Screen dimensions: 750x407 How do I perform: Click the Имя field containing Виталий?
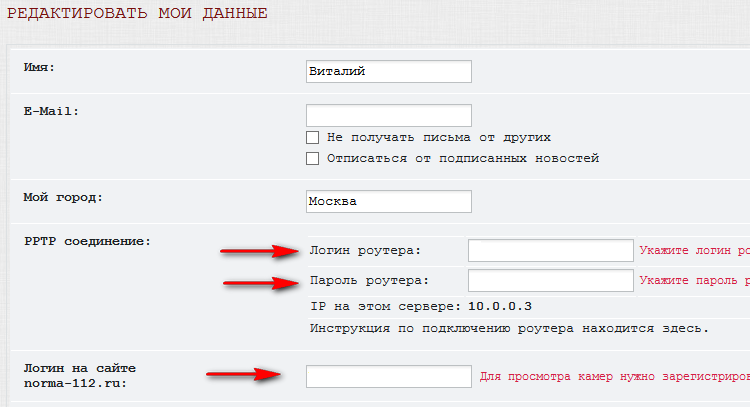388,72
